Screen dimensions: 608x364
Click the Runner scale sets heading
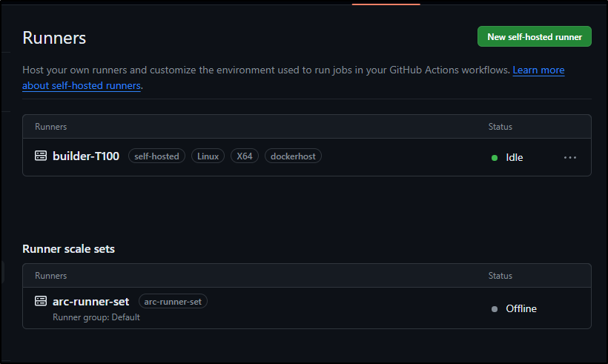coord(69,249)
